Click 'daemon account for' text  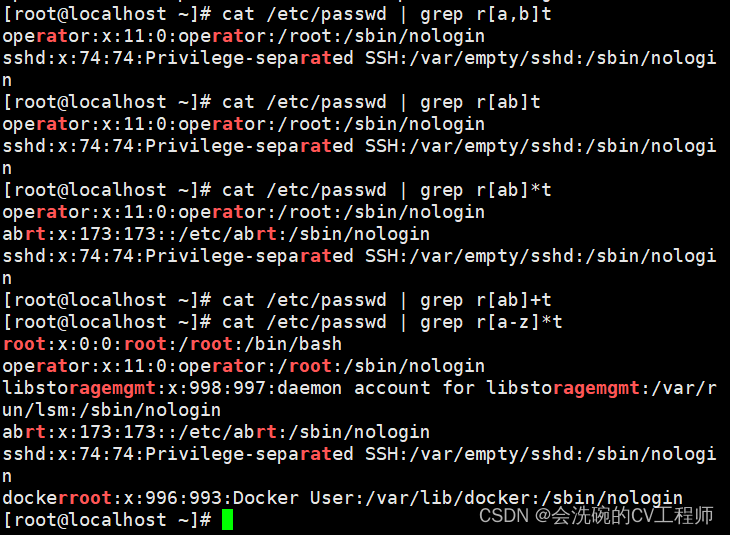(376, 388)
